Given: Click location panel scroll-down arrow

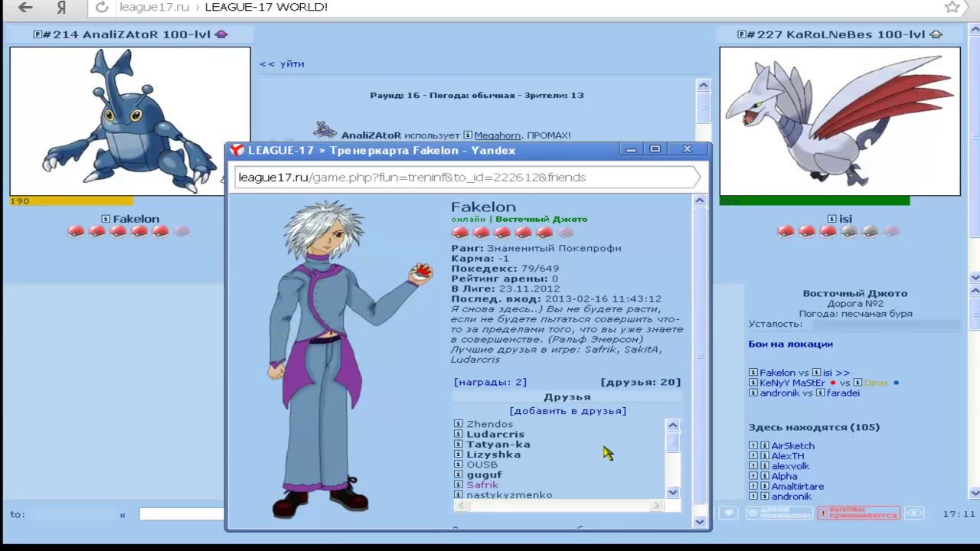Looking at the screenshot, I should pyautogui.click(x=975, y=492).
